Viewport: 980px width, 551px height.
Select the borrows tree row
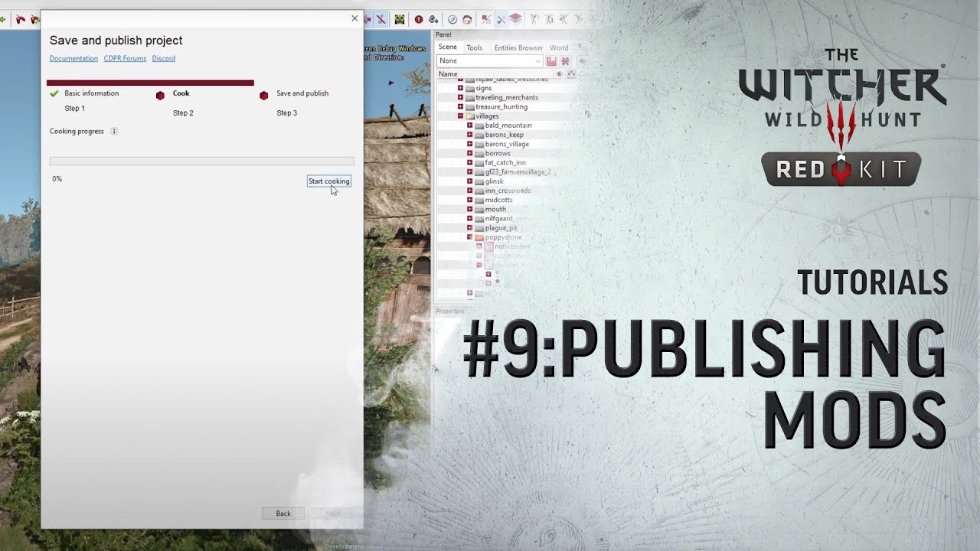click(x=498, y=153)
